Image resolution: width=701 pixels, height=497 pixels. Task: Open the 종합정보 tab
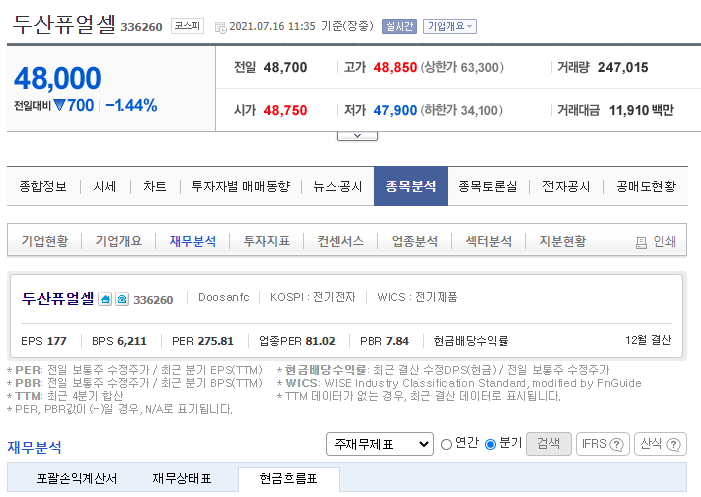click(x=43, y=186)
